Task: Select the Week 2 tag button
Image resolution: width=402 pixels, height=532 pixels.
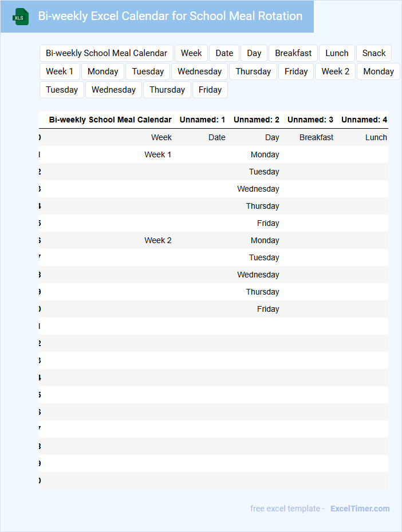Action: point(335,72)
